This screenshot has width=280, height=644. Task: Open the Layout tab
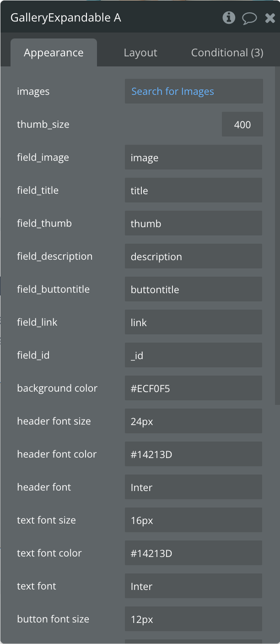tap(140, 53)
